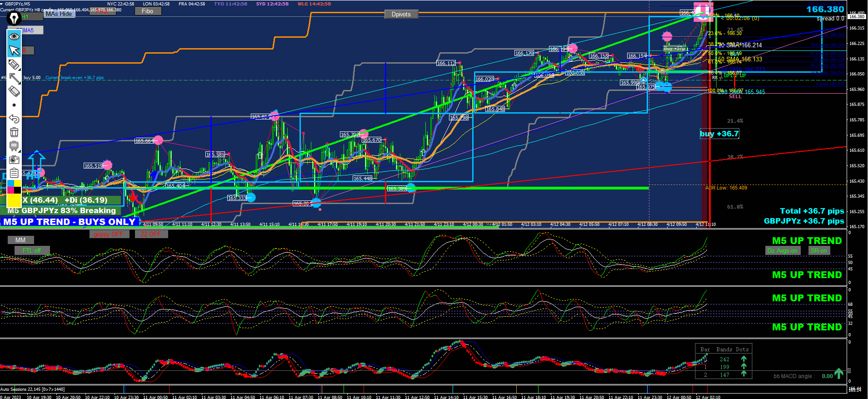
Task: Click the 50 SMA 166.133 label
Action: tap(740, 59)
